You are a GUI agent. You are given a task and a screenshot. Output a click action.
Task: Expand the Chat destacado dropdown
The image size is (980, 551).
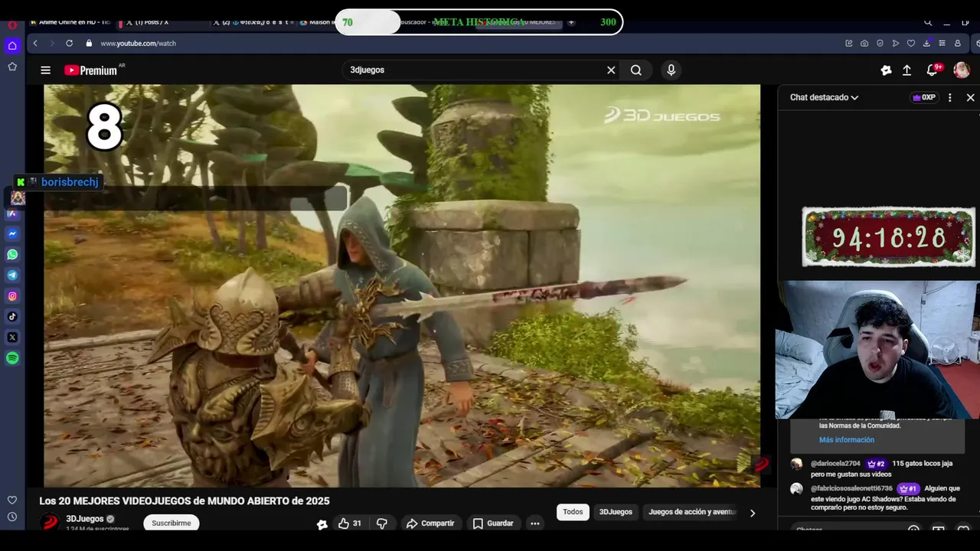click(x=824, y=98)
